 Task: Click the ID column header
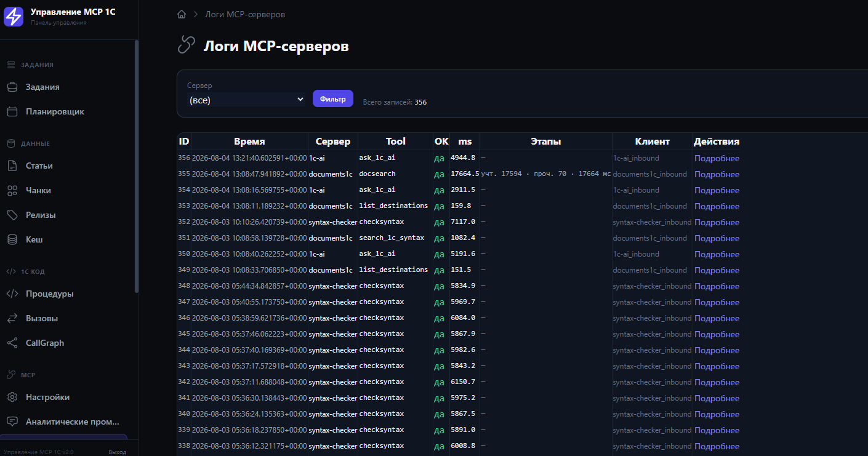click(x=184, y=141)
